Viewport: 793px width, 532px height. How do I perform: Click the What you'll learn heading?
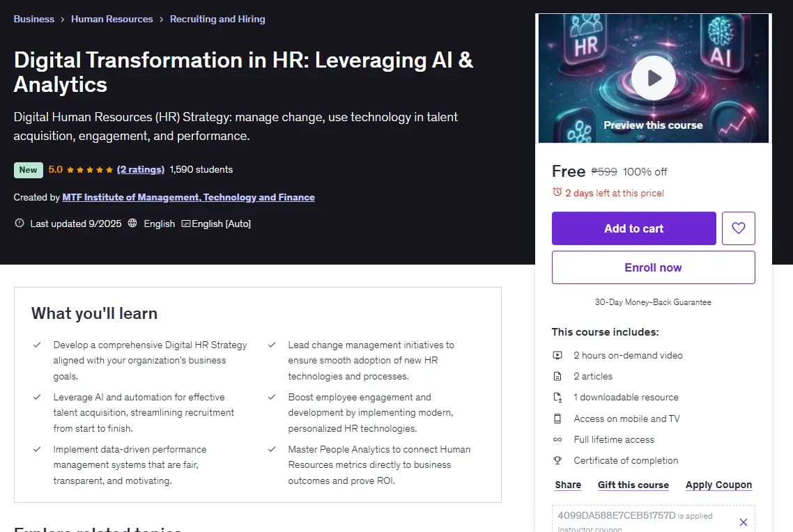(x=94, y=313)
